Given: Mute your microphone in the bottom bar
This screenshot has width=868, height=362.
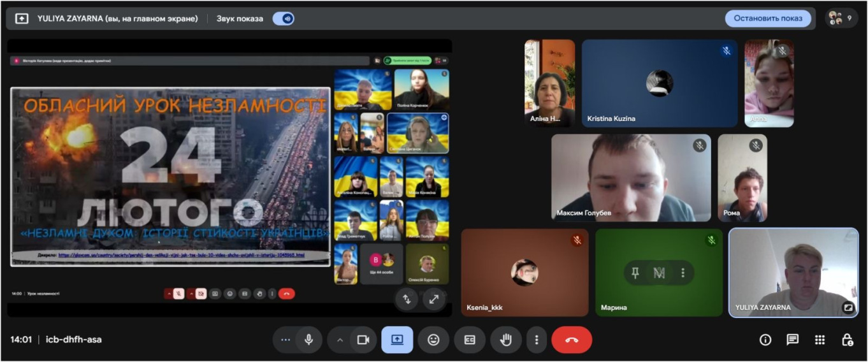Looking at the screenshot, I should coord(309,340).
